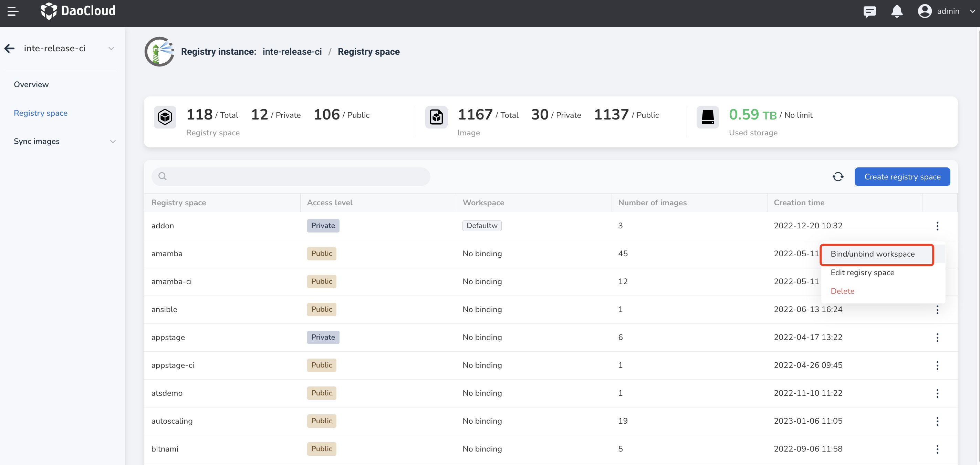
Task: Open the addon registry space
Action: [x=163, y=226]
